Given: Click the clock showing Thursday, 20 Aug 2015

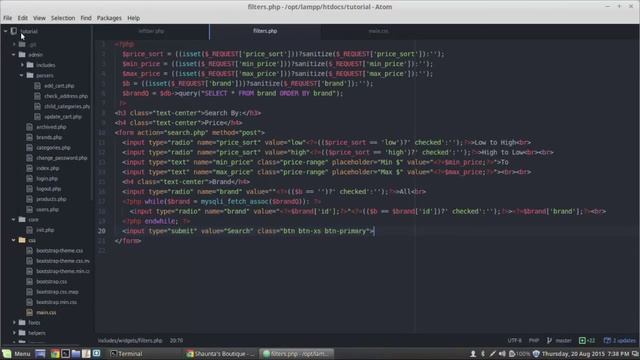Looking at the screenshot, I should tap(585, 353).
